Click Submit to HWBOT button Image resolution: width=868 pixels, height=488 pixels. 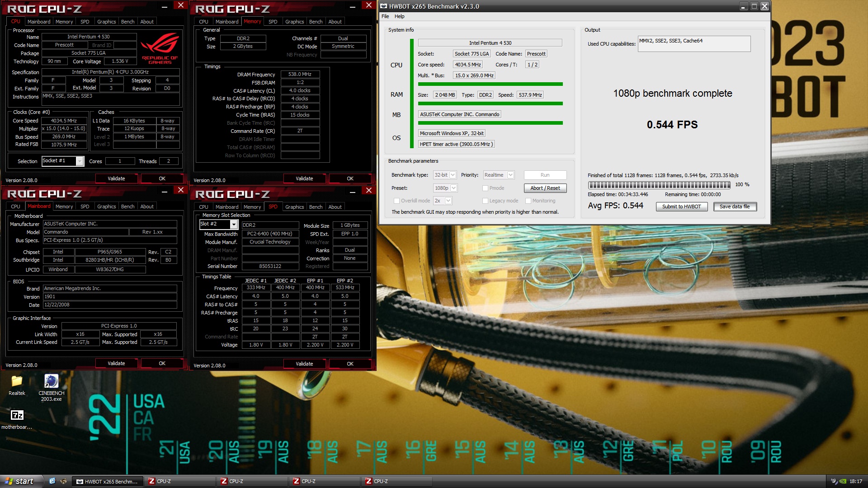point(681,206)
